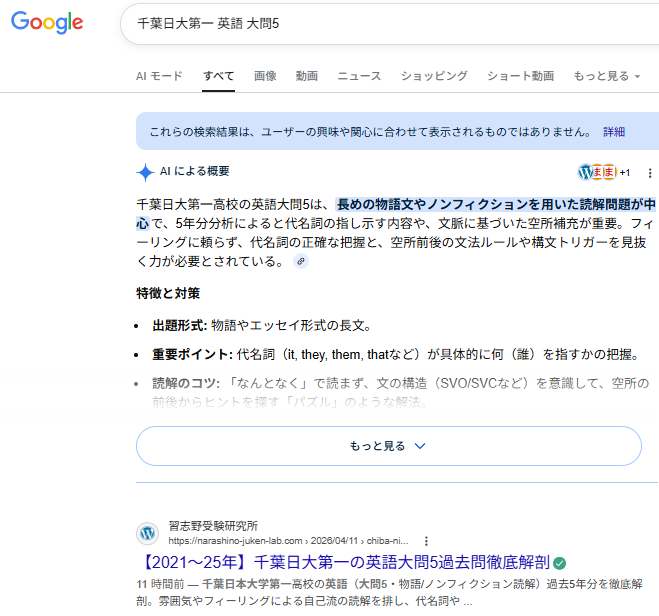
Task: Click the 詳細 link in the notice banner
Action: click(613, 131)
